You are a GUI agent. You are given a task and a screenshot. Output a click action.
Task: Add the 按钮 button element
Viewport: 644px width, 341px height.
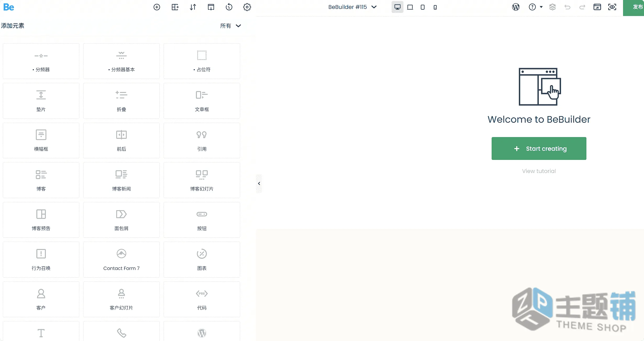point(202,220)
